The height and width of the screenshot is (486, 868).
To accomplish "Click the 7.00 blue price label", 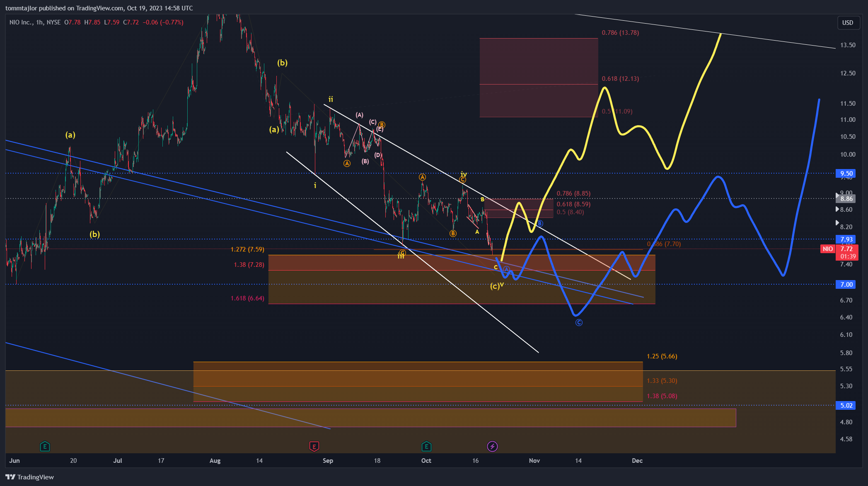I will point(846,284).
